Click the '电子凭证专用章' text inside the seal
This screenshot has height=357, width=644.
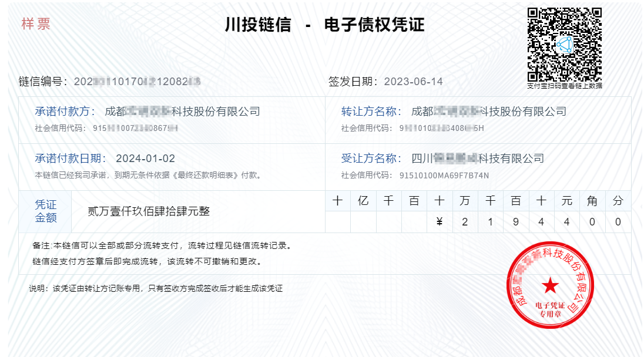(550, 309)
